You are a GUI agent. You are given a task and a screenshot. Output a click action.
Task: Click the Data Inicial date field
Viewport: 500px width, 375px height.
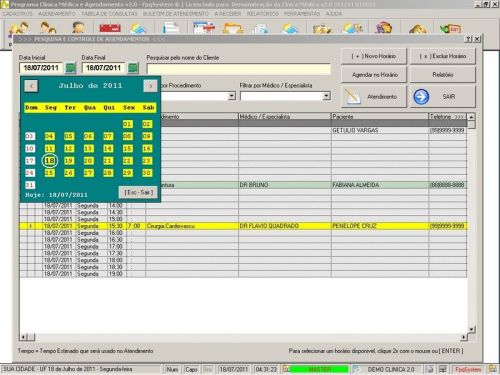[x=41, y=68]
